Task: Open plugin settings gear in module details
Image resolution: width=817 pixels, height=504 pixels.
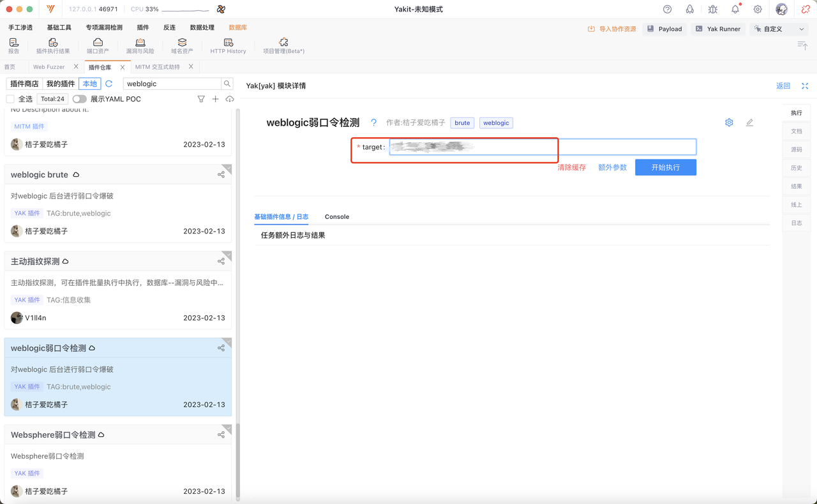Action: [729, 122]
